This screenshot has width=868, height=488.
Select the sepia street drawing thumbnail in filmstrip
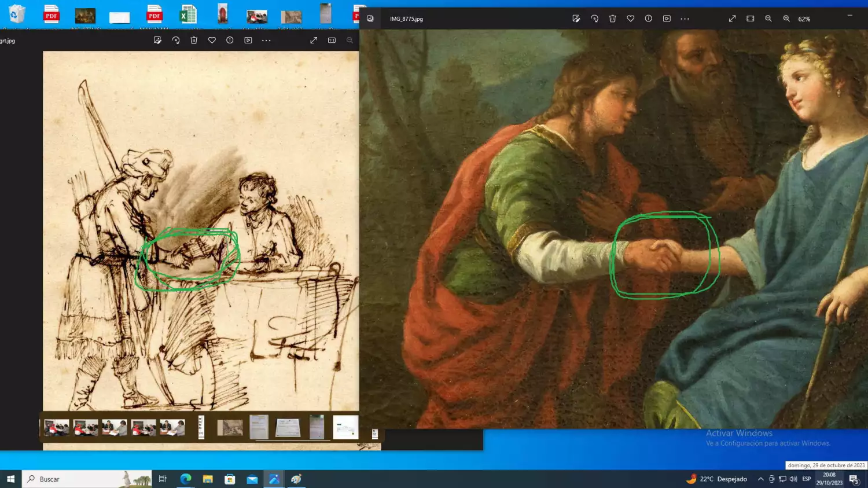(x=230, y=428)
